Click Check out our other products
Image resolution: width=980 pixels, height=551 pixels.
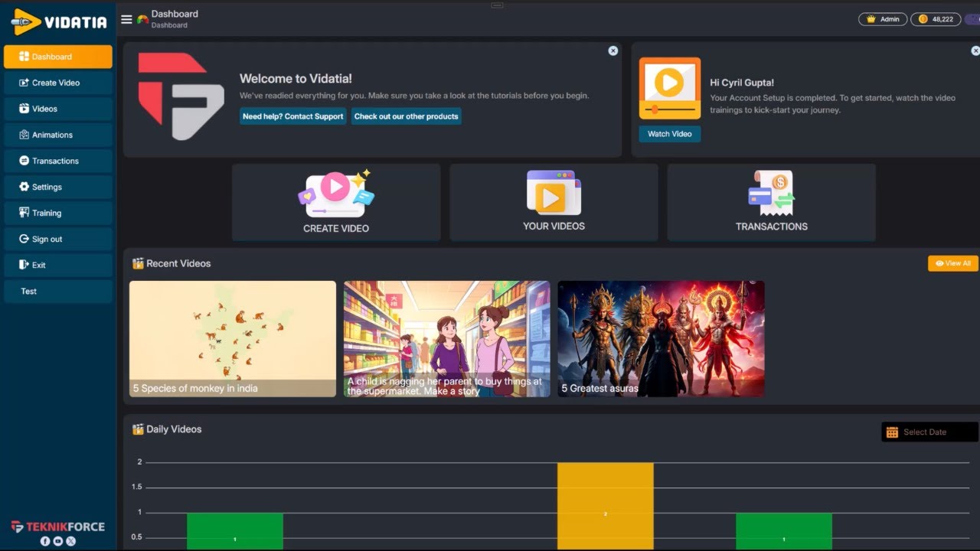406,116
